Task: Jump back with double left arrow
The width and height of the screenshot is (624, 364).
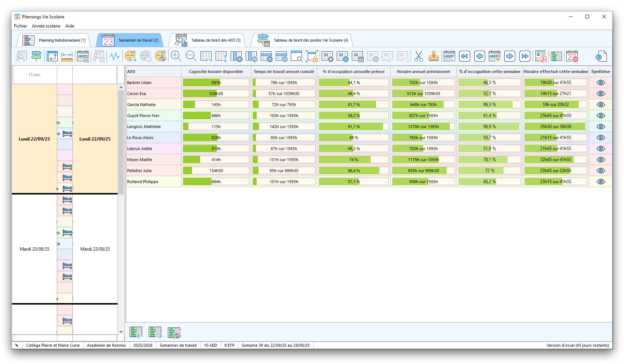Action: (464, 56)
